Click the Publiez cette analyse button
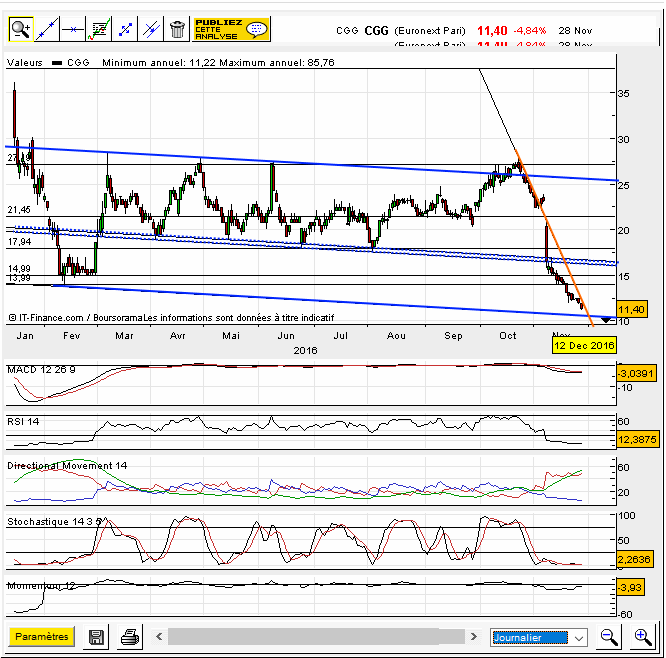Viewport: 666px width, 658px height. (231, 28)
